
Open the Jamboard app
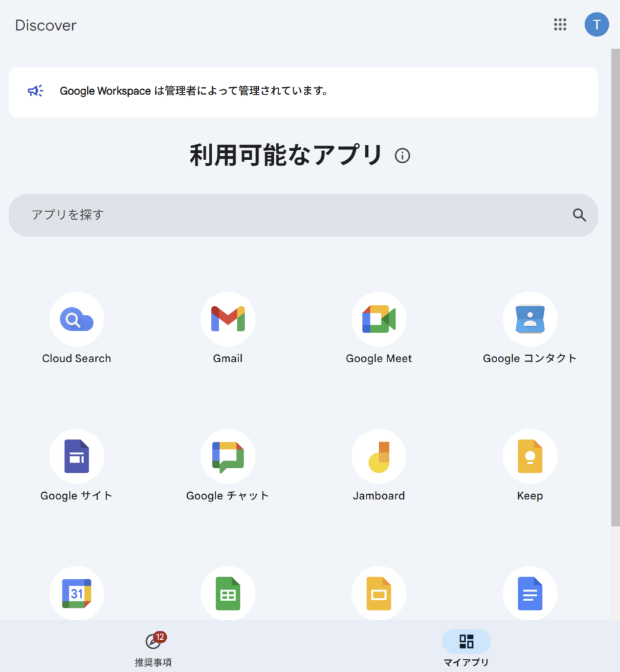[379, 457]
